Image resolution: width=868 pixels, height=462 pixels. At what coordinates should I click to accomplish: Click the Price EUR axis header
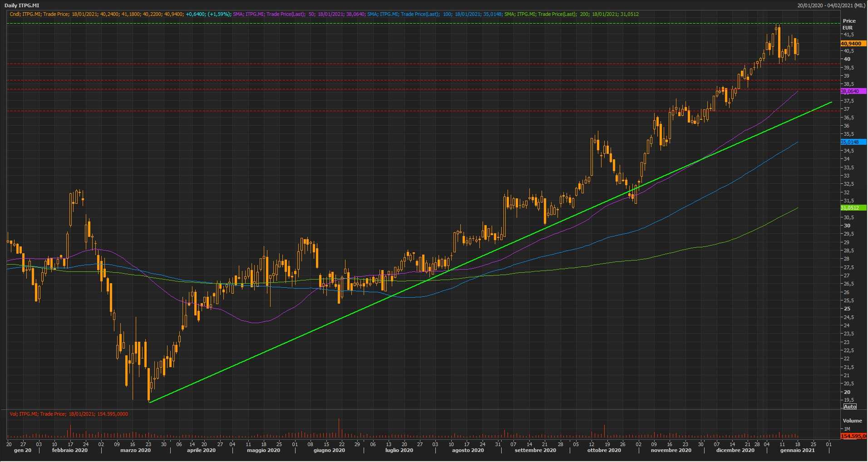[848, 24]
